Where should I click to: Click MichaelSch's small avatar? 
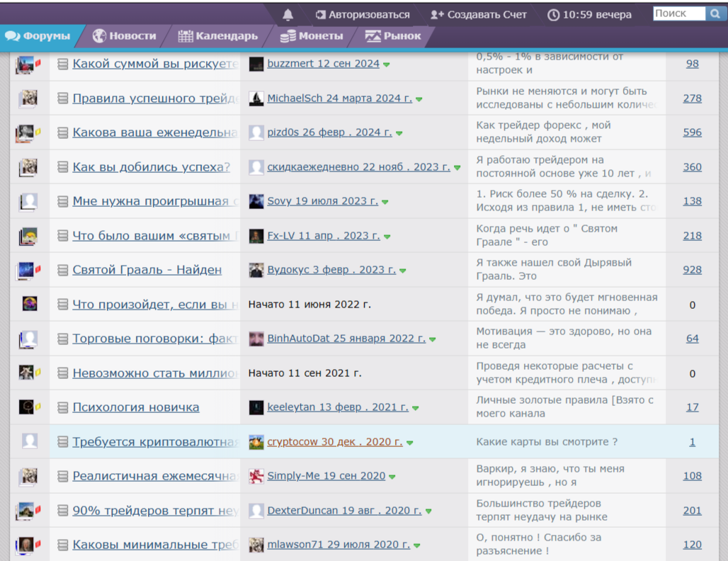256,98
